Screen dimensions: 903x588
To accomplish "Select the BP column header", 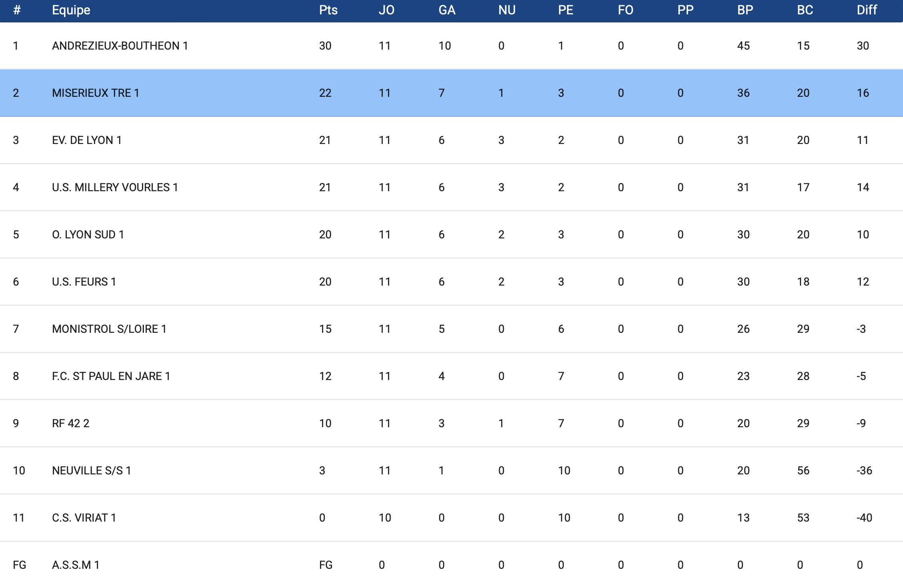I will (745, 10).
